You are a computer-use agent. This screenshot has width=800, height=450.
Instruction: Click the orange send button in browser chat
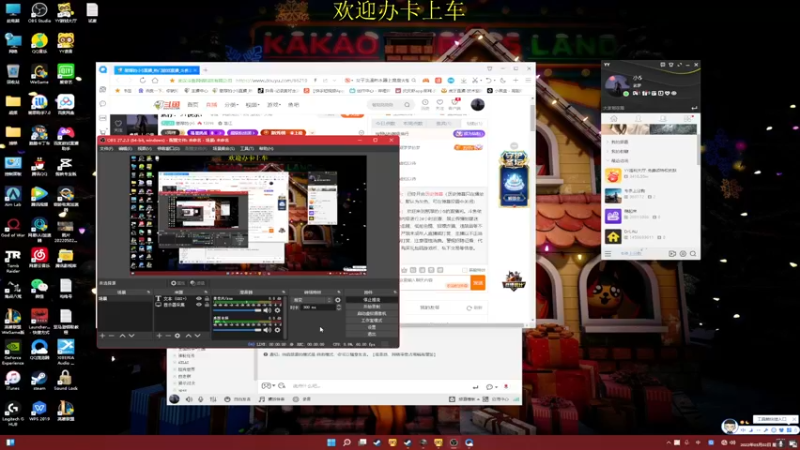pos(478,283)
